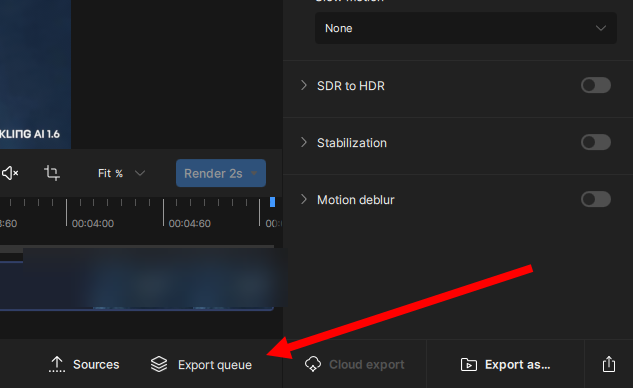Toggle the muted audio speaker icon
The width and height of the screenshot is (633, 388).
(10, 173)
